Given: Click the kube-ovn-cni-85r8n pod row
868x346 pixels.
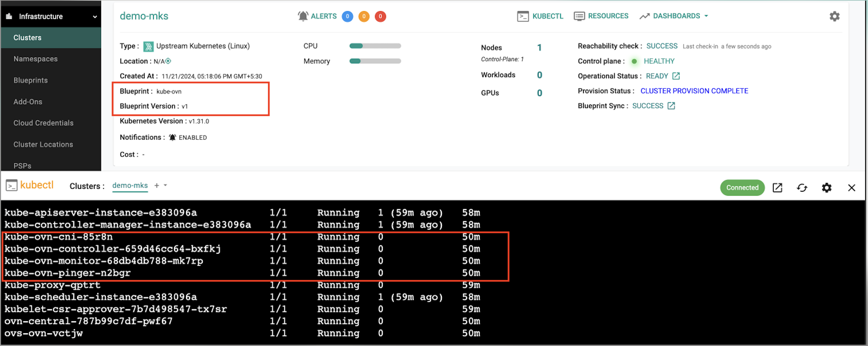Looking at the screenshot, I should click(242, 237).
